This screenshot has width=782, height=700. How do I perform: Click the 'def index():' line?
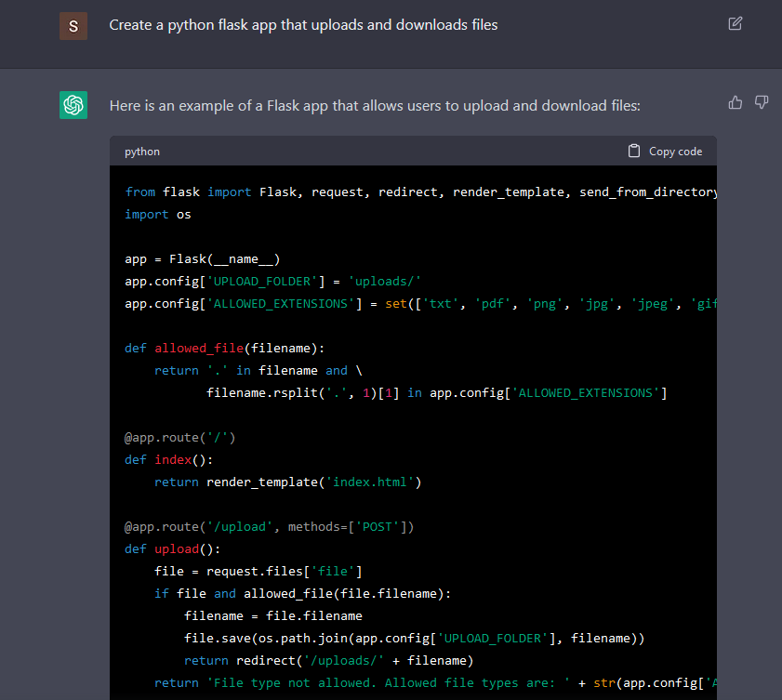(168, 459)
